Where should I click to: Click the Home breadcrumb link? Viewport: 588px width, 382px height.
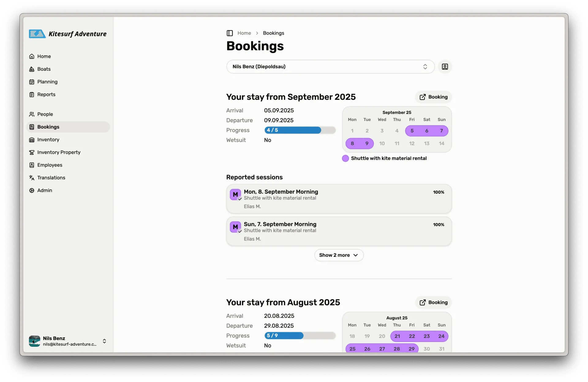[x=244, y=33]
